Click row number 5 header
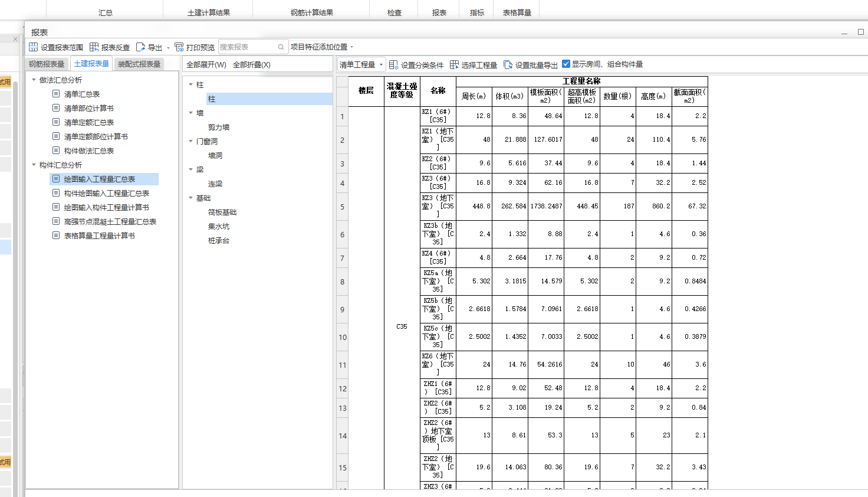 point(342,207)
